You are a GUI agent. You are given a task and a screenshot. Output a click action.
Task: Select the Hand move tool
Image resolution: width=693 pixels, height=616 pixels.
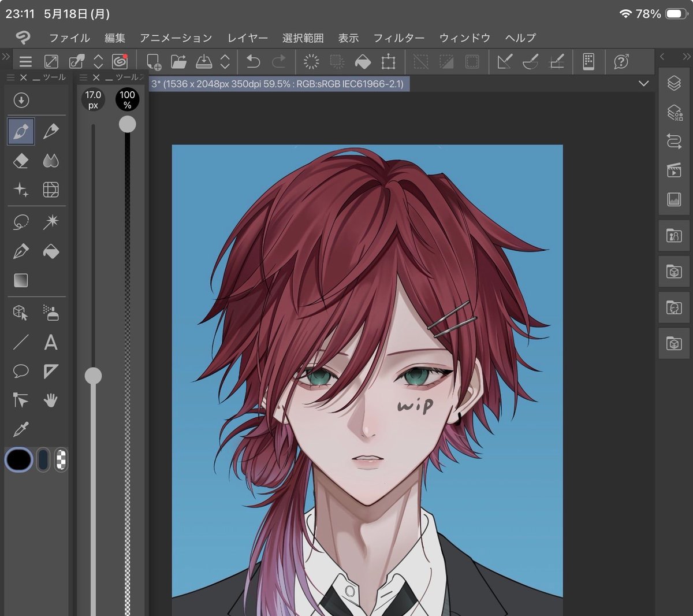(x=51, y=400)
